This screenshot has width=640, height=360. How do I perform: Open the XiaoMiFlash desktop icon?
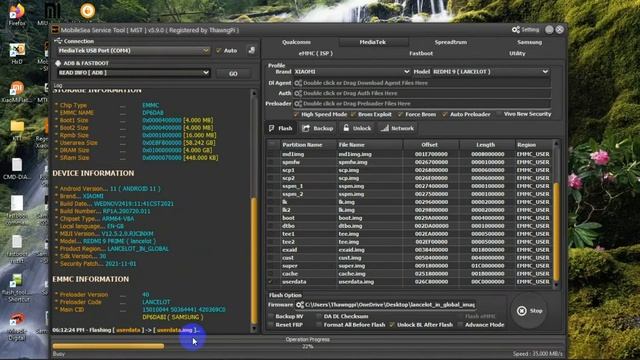[16, 89]
